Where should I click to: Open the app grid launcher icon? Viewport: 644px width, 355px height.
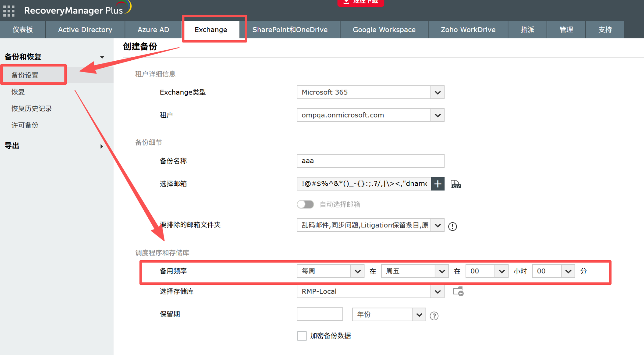click(9, 11)
